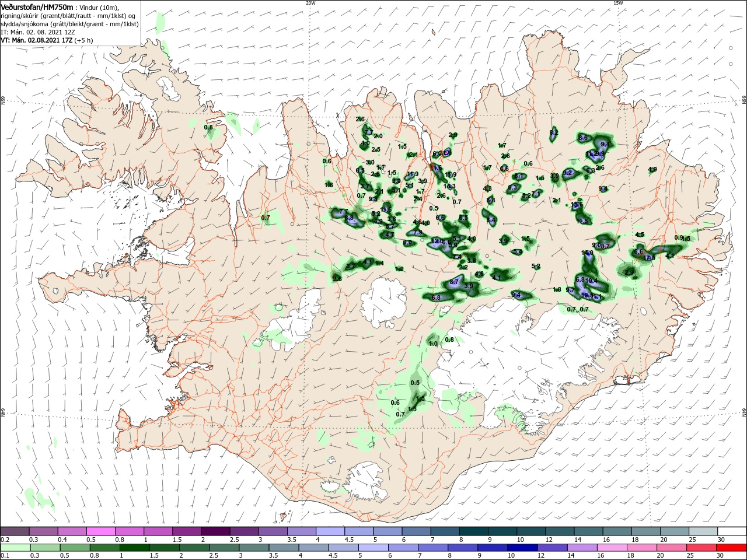
Task: Click the 7.9 precipitation value on the map
Action: click(x=418, y=232)
